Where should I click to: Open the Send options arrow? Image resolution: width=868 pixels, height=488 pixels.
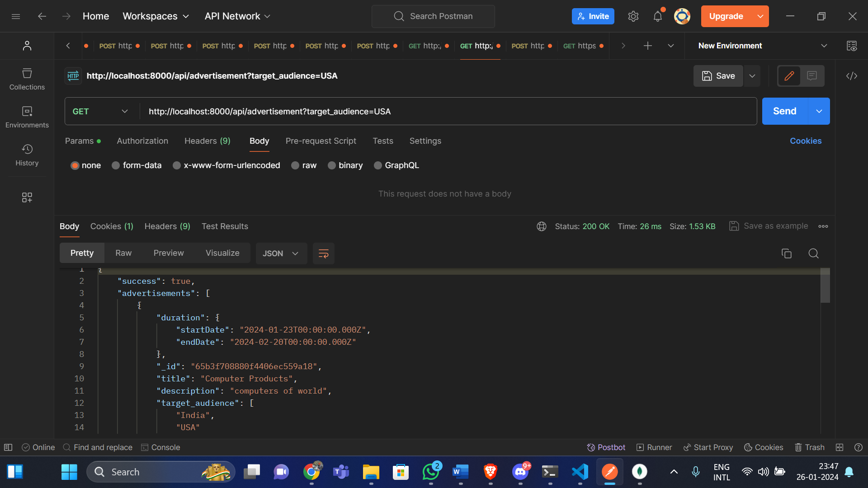tap(819, 111)
